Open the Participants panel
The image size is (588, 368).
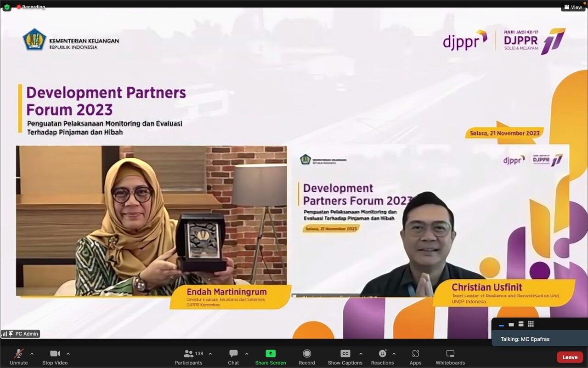click(x=188, y=357)
